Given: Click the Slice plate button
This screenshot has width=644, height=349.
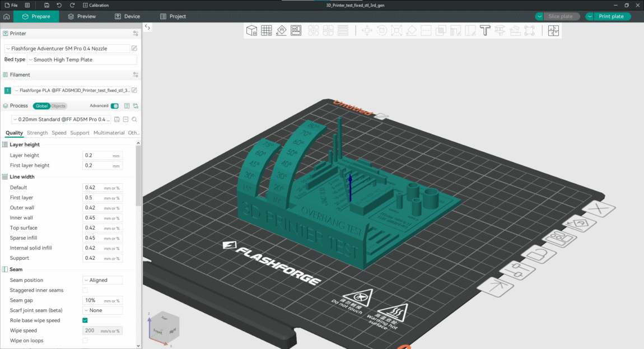Looking at the screenshot, I should (x=561, y=16).
